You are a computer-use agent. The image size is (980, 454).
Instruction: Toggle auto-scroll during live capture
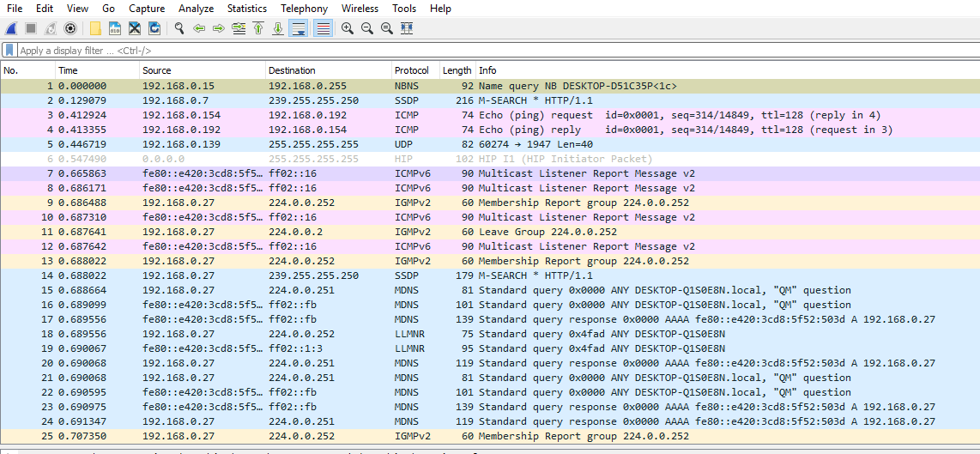pos(299,28)
